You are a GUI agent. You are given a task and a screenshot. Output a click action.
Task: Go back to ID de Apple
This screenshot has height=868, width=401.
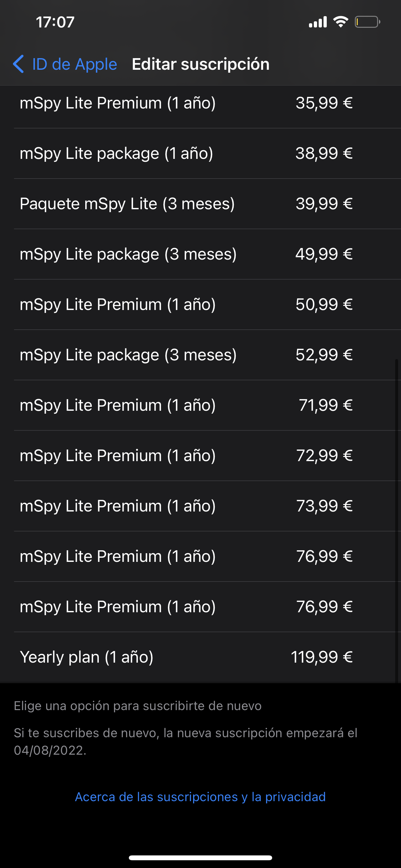[75, 64]
